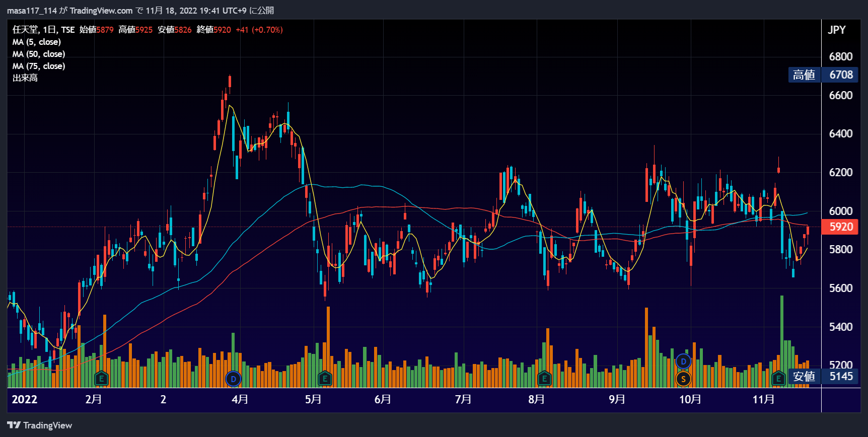The image size is (868, 437).
Task: Click the 始値5879 open value
Action: click(97, 30)
